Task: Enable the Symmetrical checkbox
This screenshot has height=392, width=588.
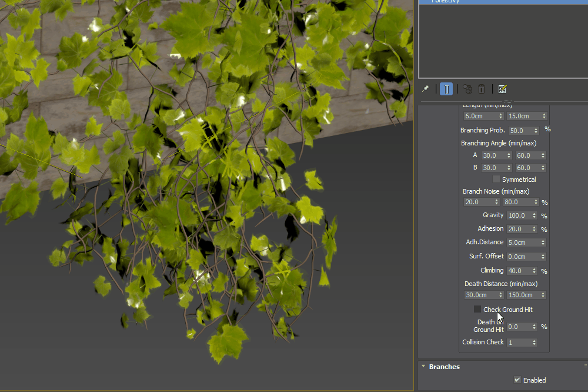Action: (496, 180)
